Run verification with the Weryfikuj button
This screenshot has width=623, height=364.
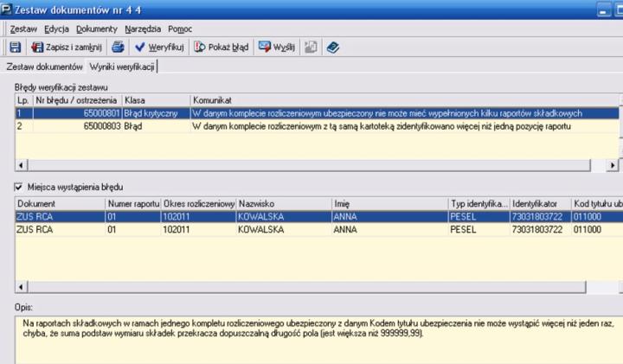point(156,48)
